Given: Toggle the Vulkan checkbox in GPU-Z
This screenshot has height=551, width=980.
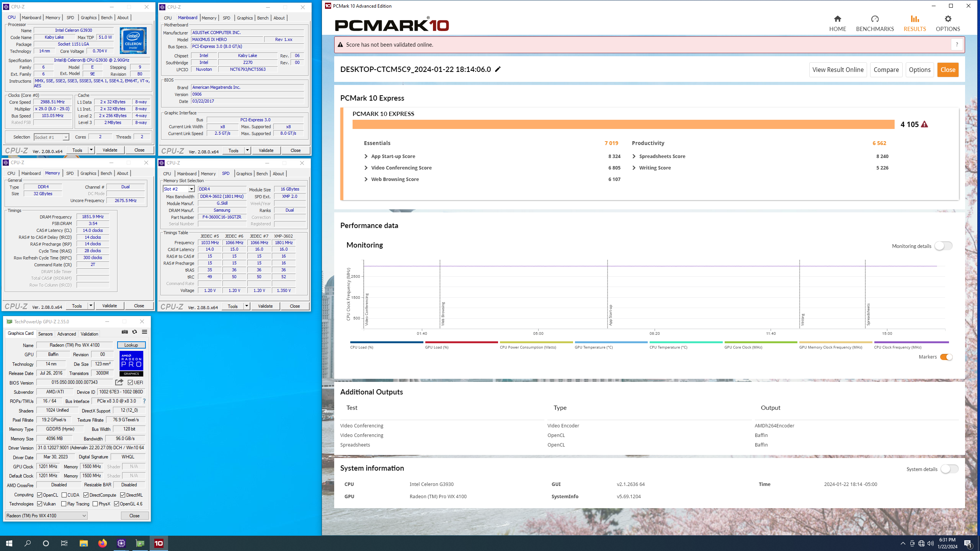Looking at the screenshot, I should point(39,504).
